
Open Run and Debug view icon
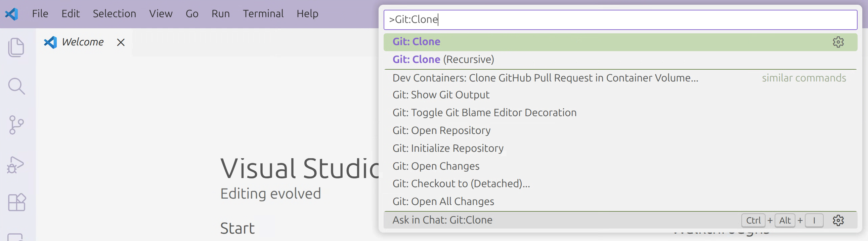click(15, 165)
